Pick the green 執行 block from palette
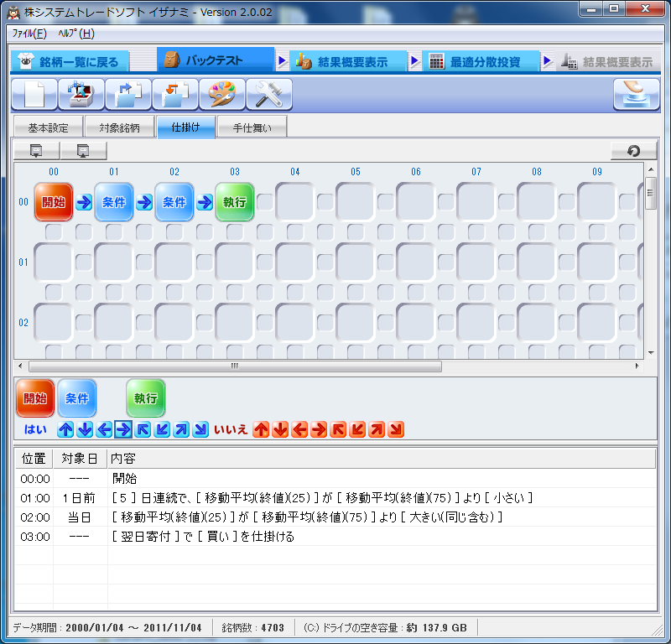 (145, 398)
